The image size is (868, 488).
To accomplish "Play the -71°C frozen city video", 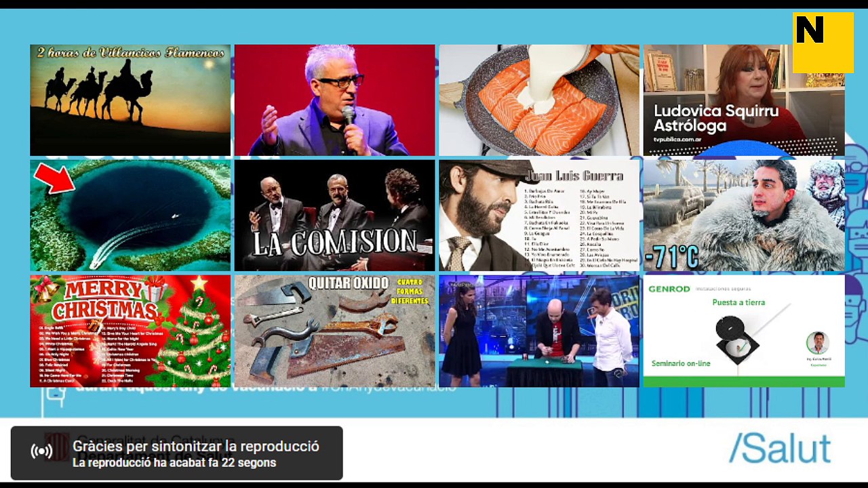I will [744, 216].
